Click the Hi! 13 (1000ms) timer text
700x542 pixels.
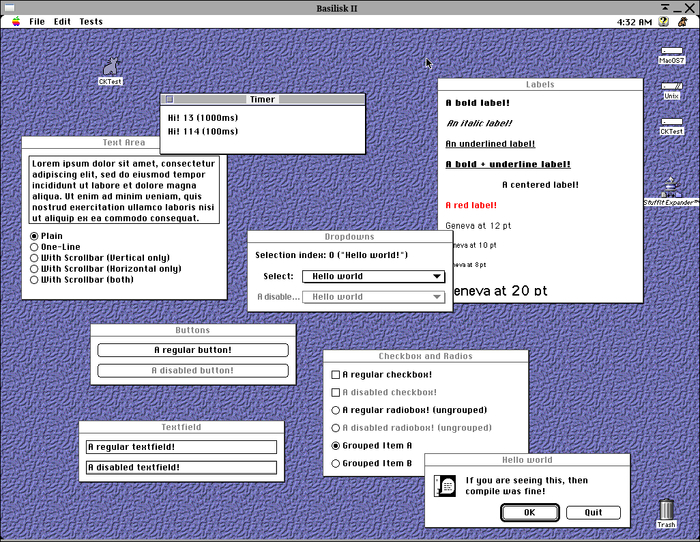(203, 118)
